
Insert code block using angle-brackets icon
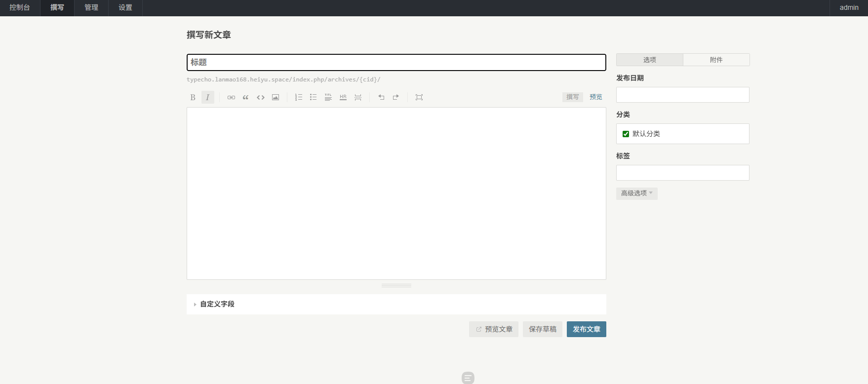[x=261, y=97]
